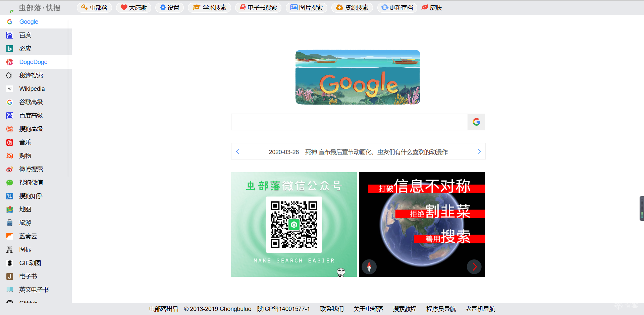Click the WeChat icon beside 搜狗微信

(x=10, y=183)
